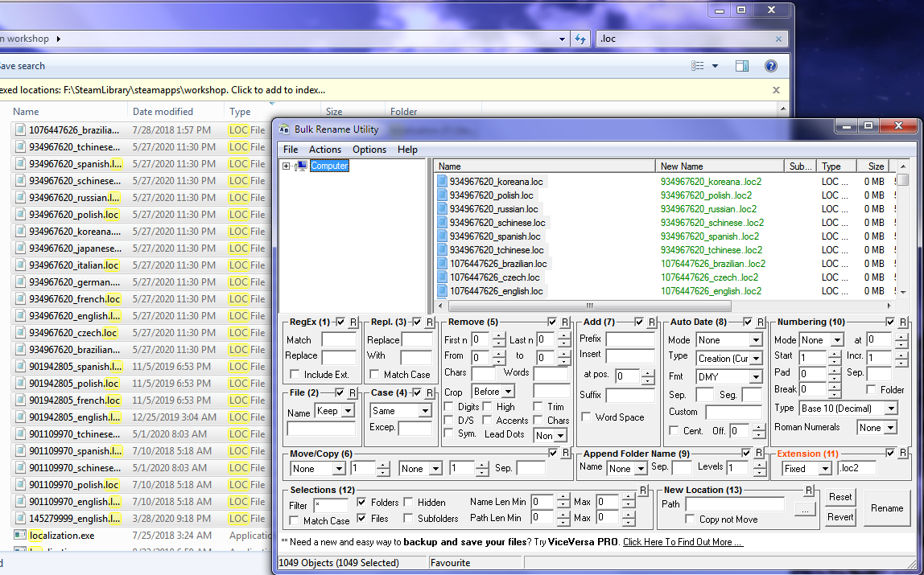Click the browse '...' button for Path

805,509
